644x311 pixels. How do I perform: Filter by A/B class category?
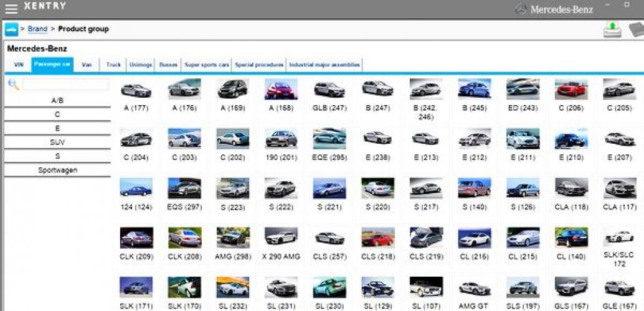coord(57,101)
